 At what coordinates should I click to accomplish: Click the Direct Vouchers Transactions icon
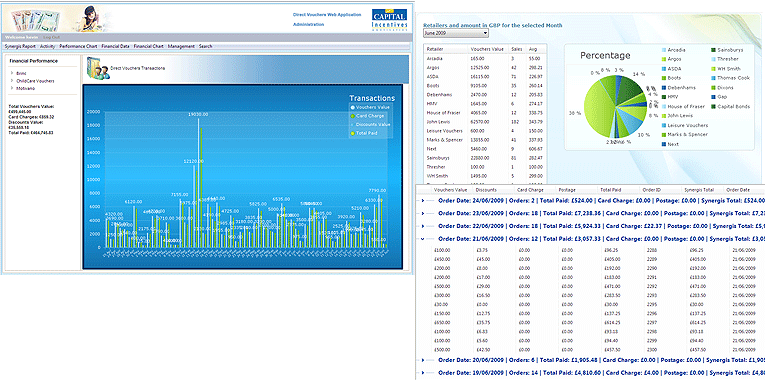point(98,69)
